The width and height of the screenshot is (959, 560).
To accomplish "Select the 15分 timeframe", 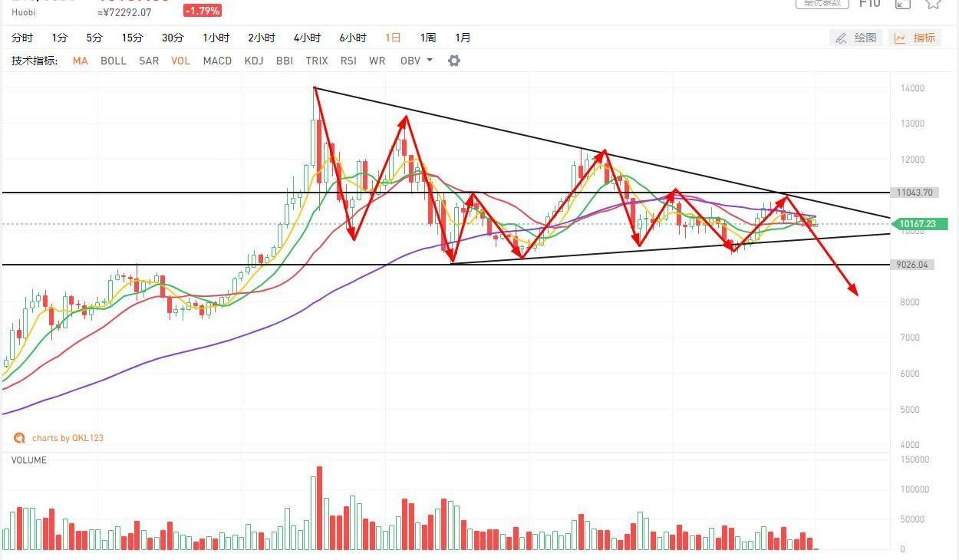I will pos(132,38).
